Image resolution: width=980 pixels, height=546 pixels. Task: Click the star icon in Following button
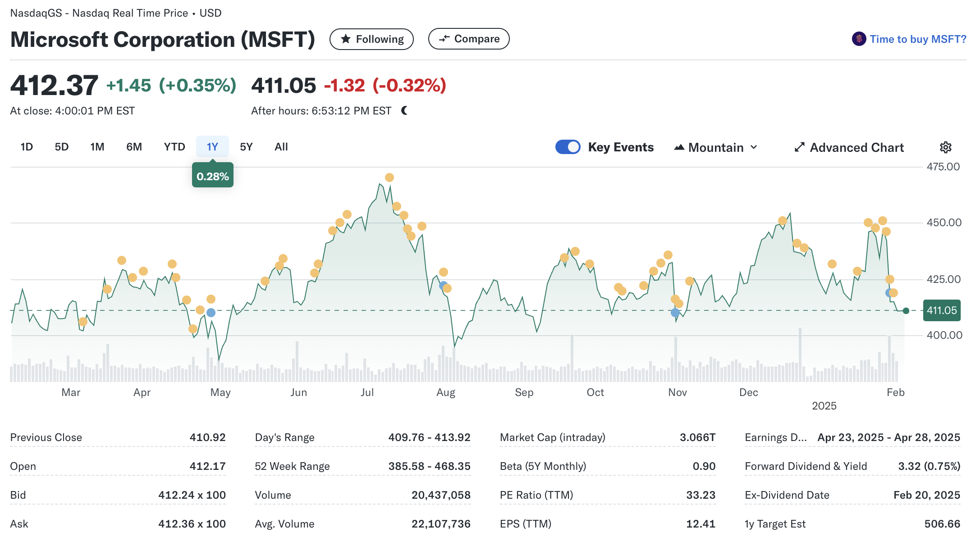346,39
